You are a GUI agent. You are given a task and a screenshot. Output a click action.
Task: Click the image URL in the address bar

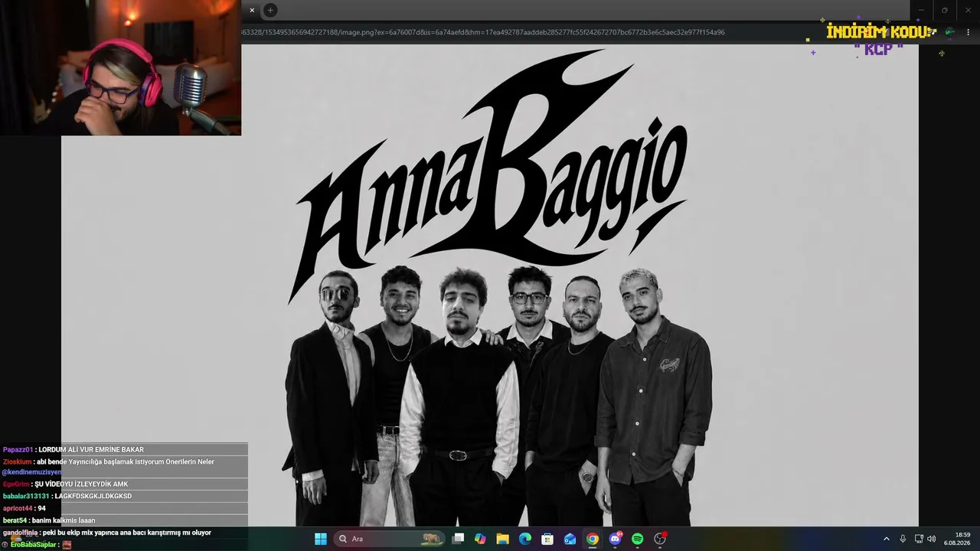click(x=483, y=32)
